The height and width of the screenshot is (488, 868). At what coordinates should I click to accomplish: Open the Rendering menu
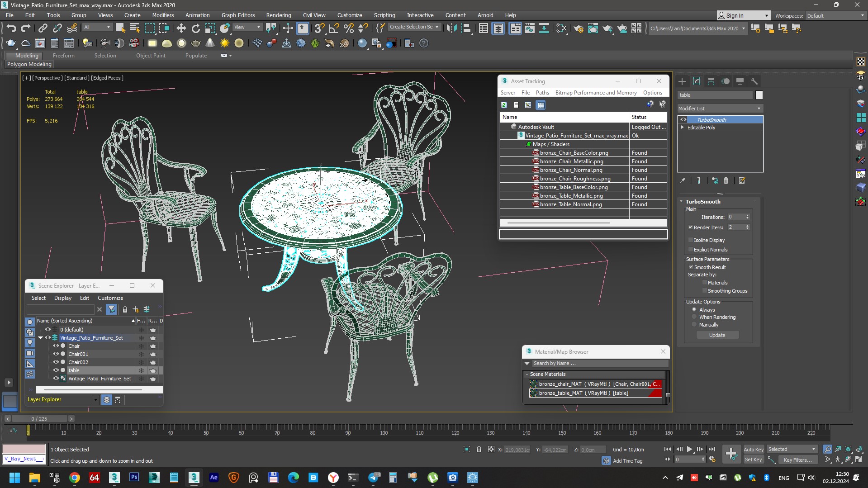[279, 15]
